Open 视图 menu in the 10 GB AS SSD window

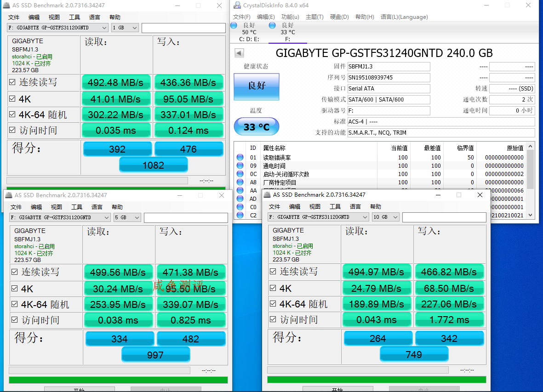coord(315,206)
